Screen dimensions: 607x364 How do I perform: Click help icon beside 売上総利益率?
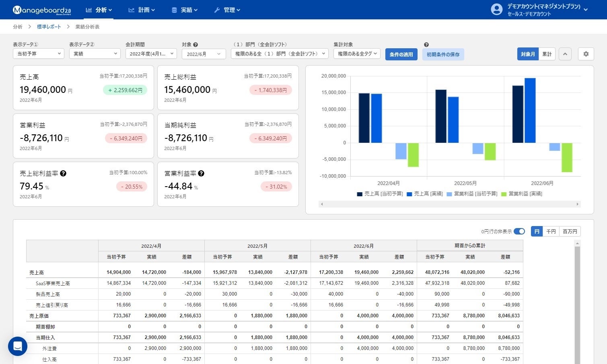tap(63, 173)
